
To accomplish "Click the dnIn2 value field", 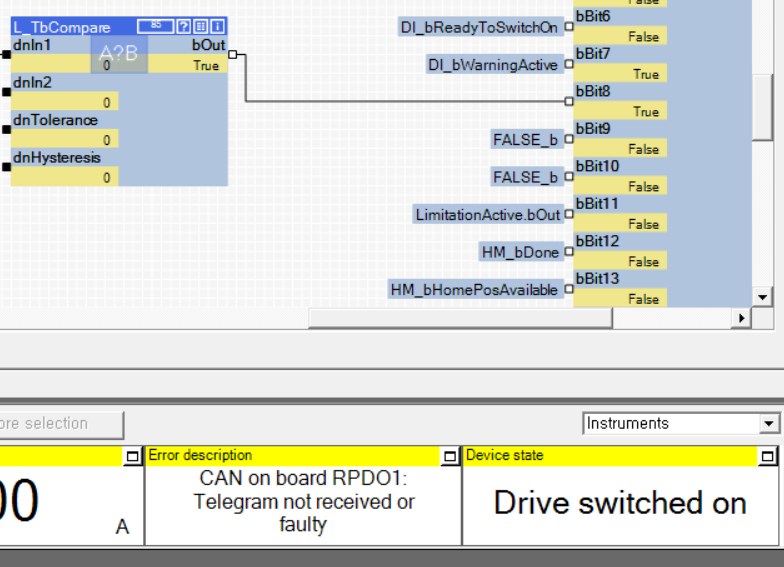I will tap(64, 102).
